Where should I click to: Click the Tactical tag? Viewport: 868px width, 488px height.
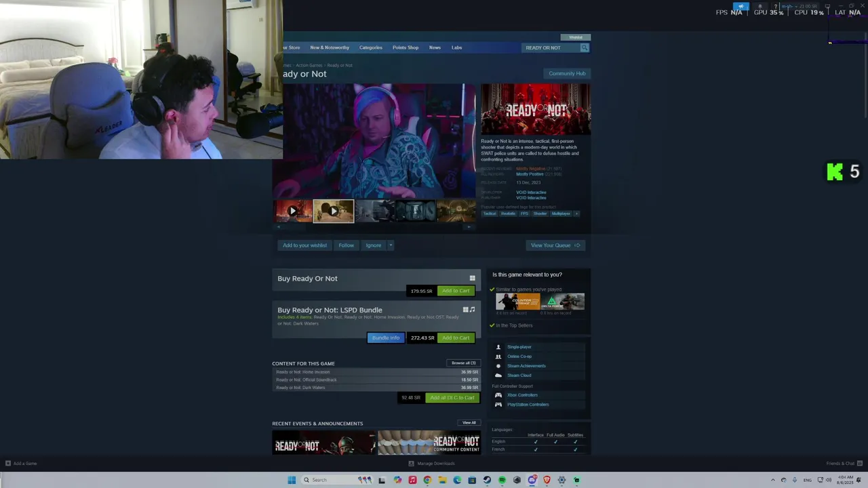click(x=490, y=213)
